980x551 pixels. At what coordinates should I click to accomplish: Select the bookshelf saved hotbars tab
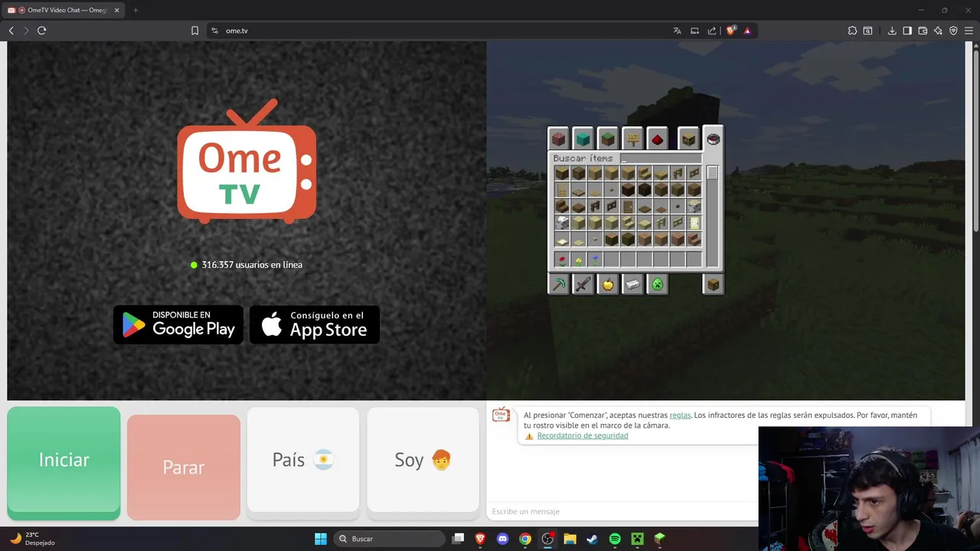(x=688, y=139)
